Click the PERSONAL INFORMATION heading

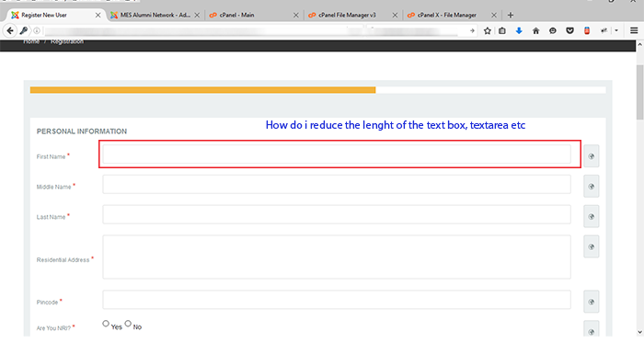point(82,131)
